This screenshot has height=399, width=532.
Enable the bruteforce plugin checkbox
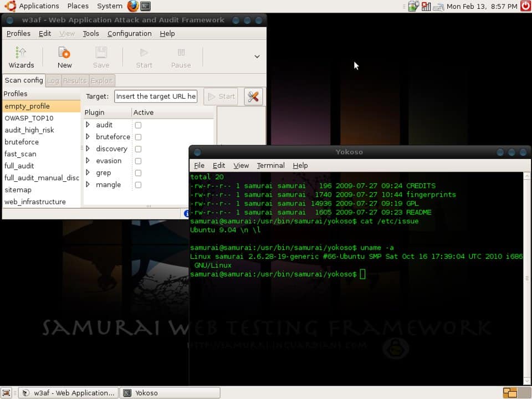pos(138,137)
